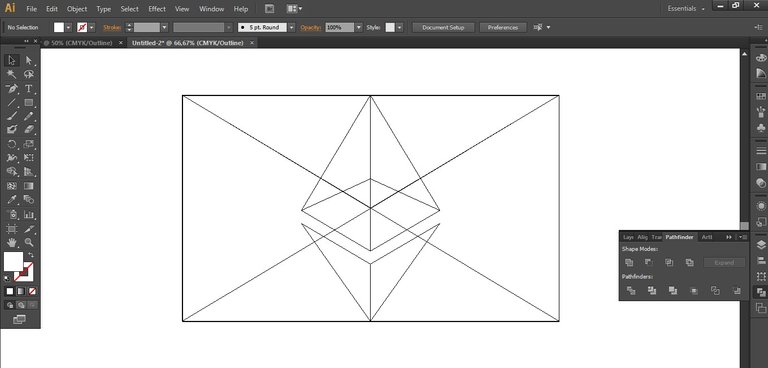Switch to Draw Normal mode
Screen dimensions: 768x368
tap(9, 305)
